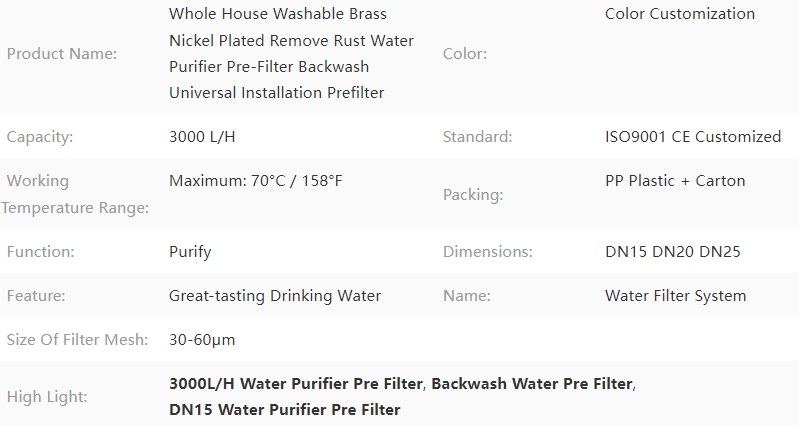
Task: Click the Standard label
Action: (477, 137)
